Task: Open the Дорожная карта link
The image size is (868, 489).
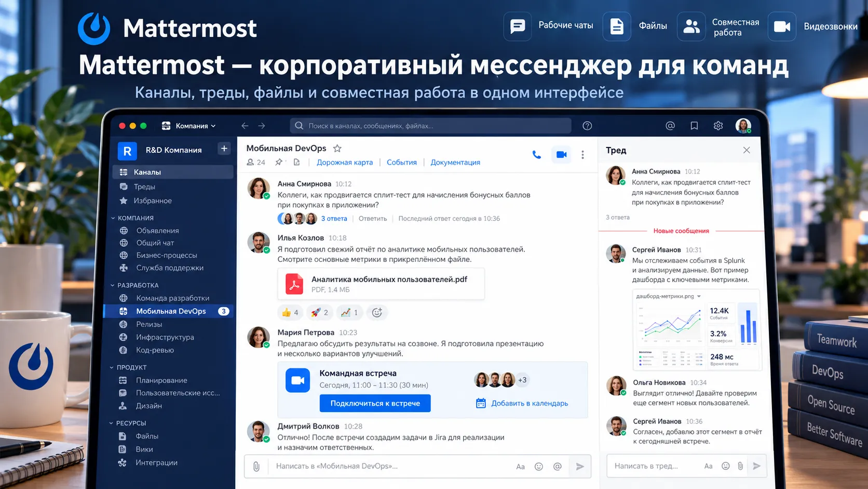Action: click(x=345, y=162)
